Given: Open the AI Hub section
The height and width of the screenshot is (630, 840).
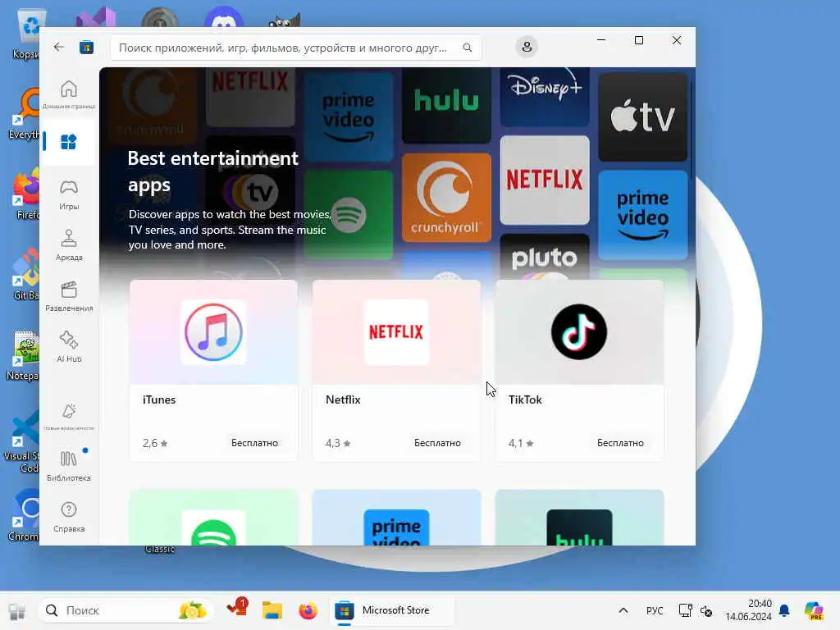Looking at the screenshot, I should [69, 347].
